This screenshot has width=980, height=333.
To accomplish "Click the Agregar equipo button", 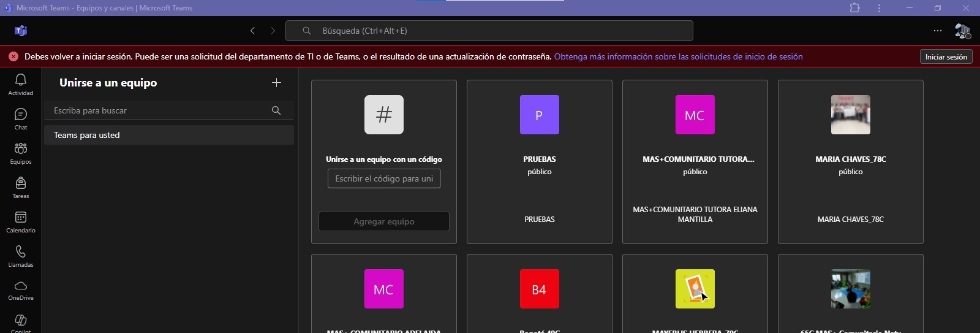I will point(384,221).
